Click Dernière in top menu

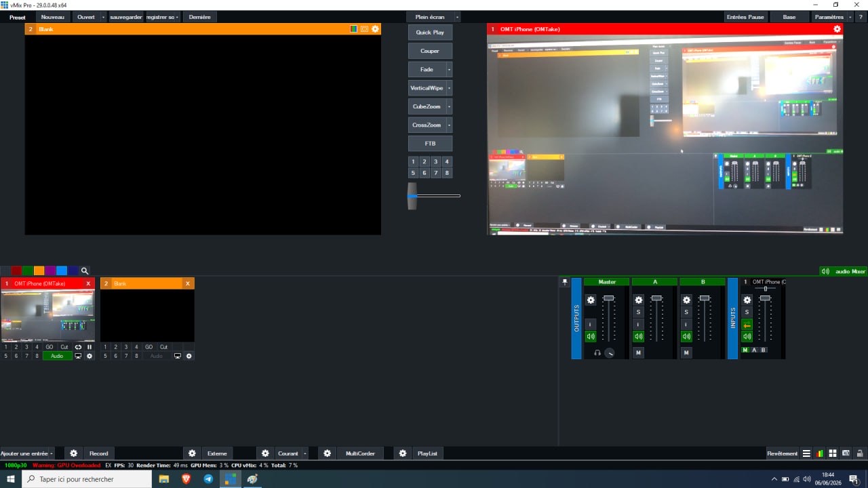pos(200,17)
